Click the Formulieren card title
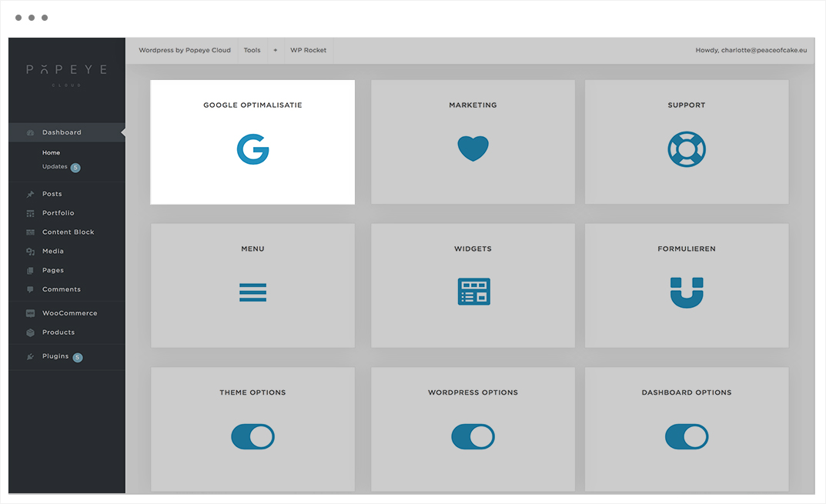 pos(687,249)
